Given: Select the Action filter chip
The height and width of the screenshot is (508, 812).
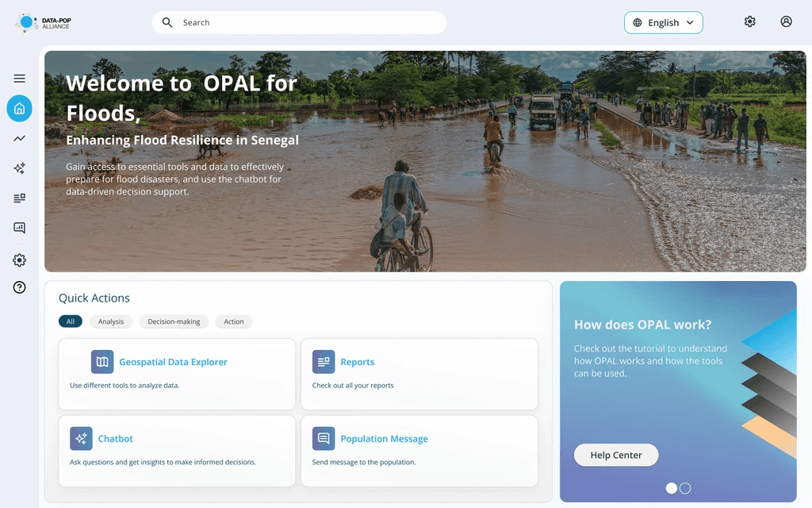Looking at the screenshot, I should pyautogui.click(x=234, y=321).
